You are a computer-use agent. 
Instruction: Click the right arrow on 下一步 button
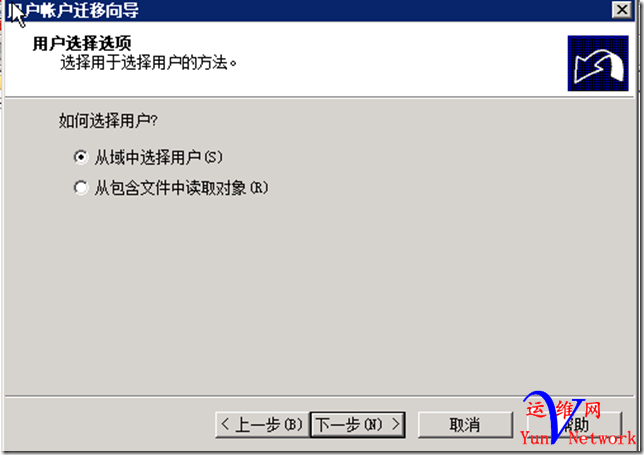click(396, 424)
